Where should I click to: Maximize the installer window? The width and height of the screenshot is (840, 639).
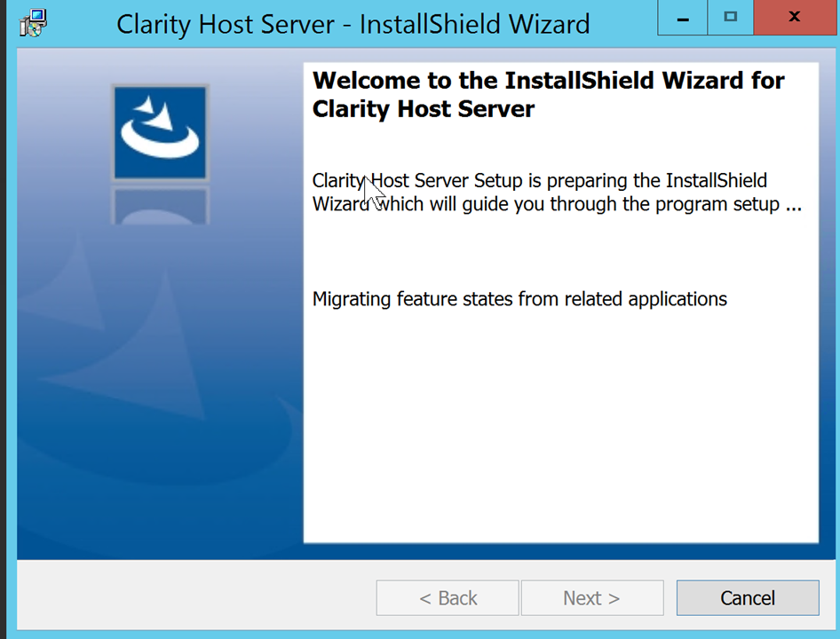[730, 18]
